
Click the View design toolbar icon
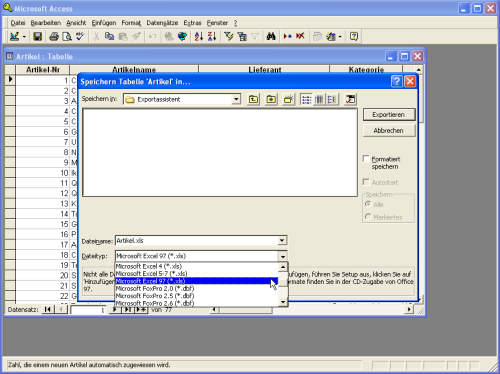coord(14,36)
